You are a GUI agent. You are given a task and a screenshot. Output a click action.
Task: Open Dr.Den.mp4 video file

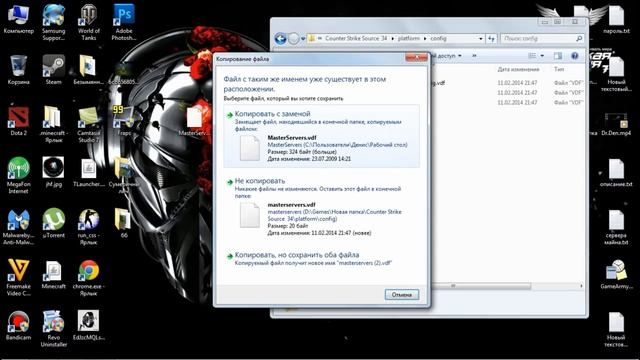coord(616,124)
